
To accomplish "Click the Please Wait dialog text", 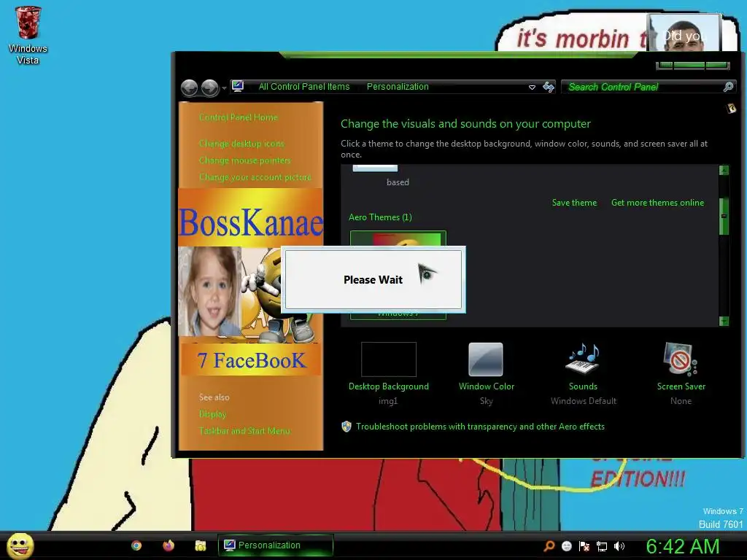I will coord(373,280).
